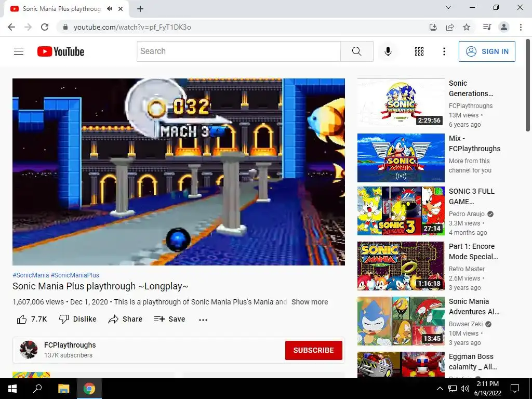
Task: Click the Chrome address bar URL
Action: click(132, 27)
